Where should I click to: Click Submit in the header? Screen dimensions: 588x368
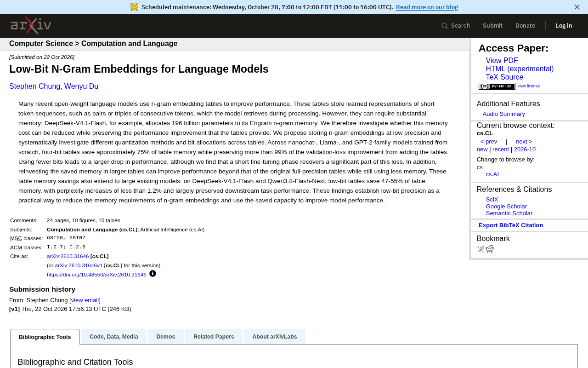(492, 26)
